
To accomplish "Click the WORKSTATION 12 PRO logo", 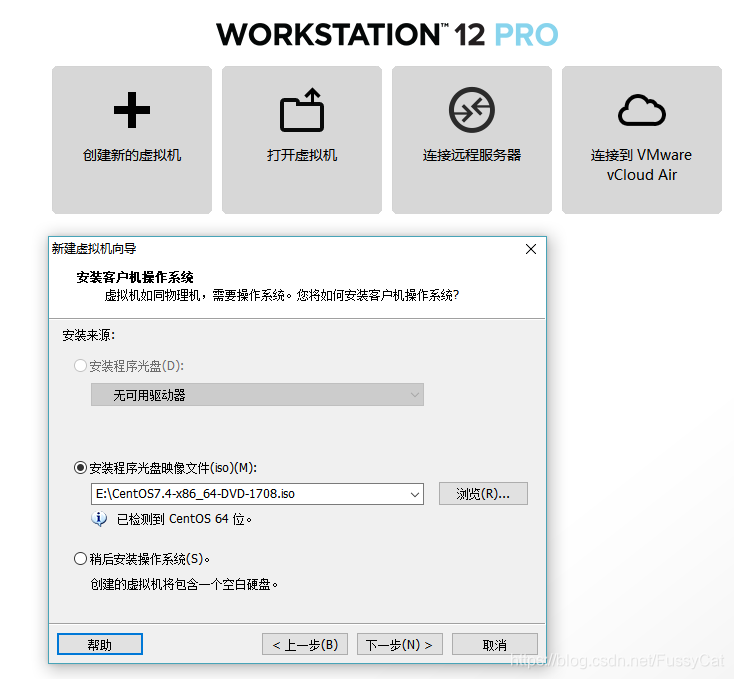I will 387,34.
